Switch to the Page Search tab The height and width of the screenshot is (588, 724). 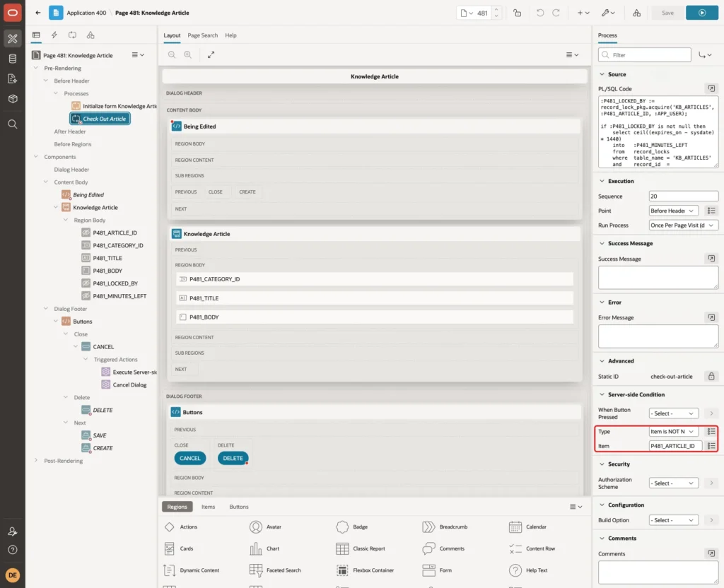coord(202,35)
